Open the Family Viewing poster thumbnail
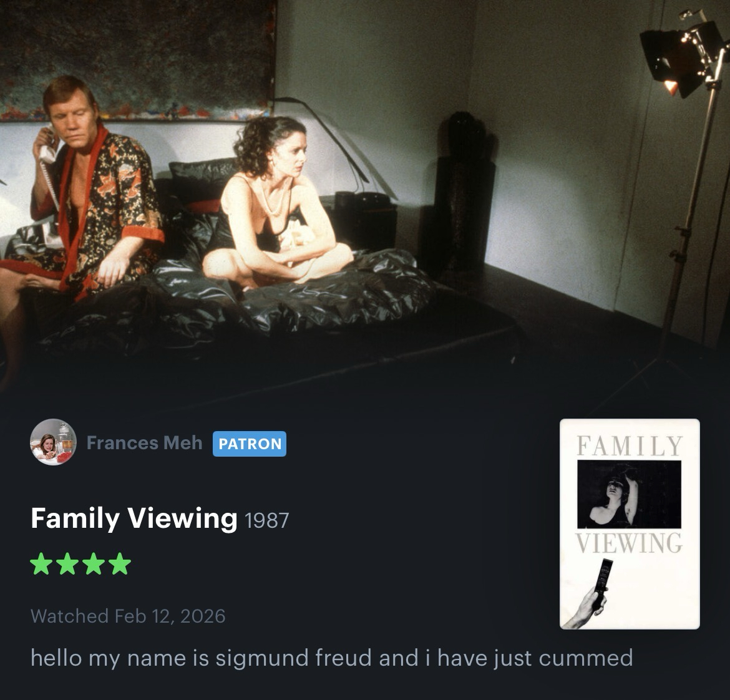 click(x=630, y=524)
